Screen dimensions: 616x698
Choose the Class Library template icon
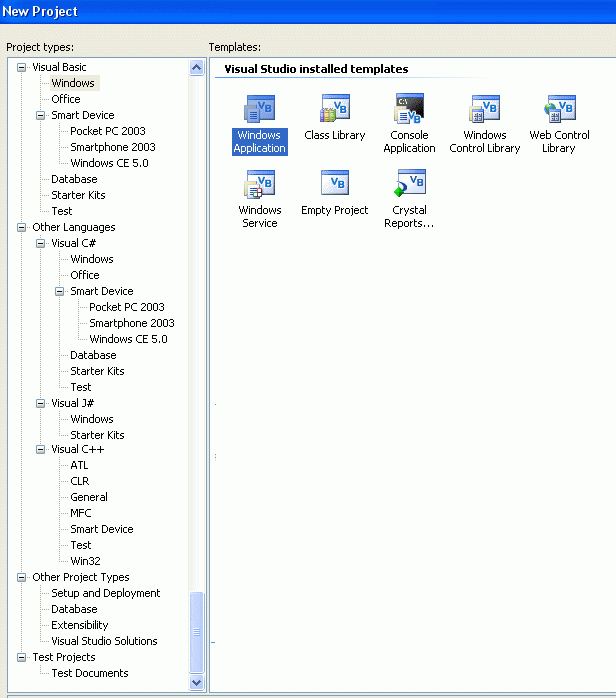[334, 109]
